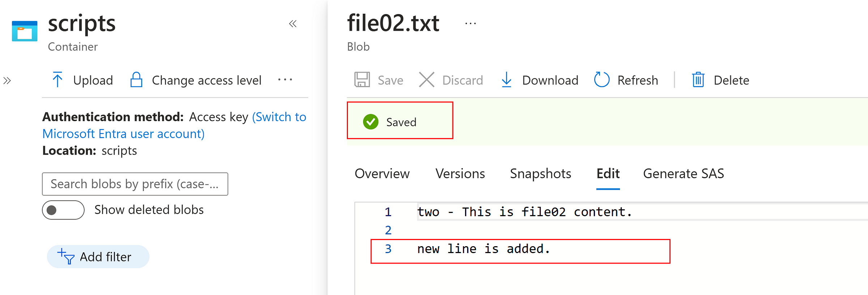Open the Generate SAS tab
Viewport: 868px width, 295px height.
click(684, 174)
